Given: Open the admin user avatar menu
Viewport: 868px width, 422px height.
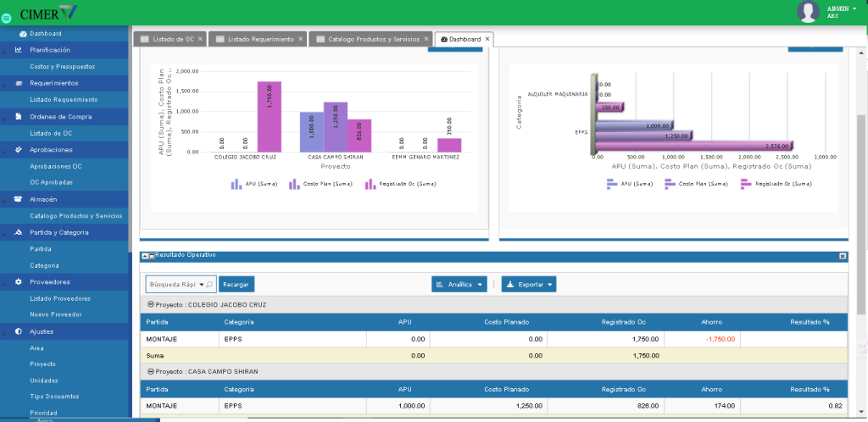Looking at the screenshot, I should 810,11.
